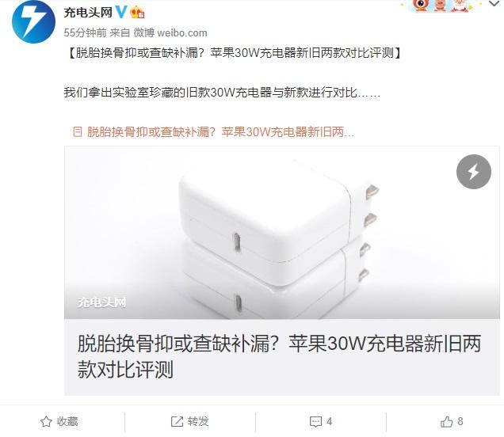Open 转发 repost option
This screenshot has height=437, width=504.
pyautogui.click(x=198, y=422)
